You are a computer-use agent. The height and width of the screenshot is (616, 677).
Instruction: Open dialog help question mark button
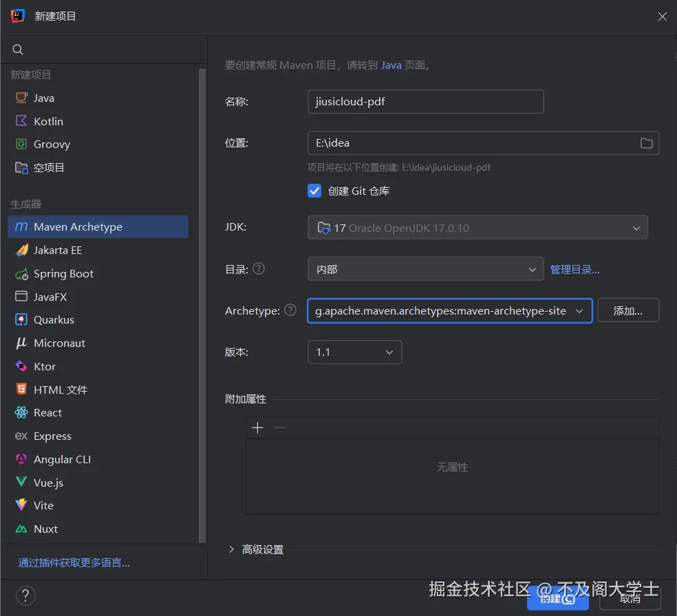25,595
